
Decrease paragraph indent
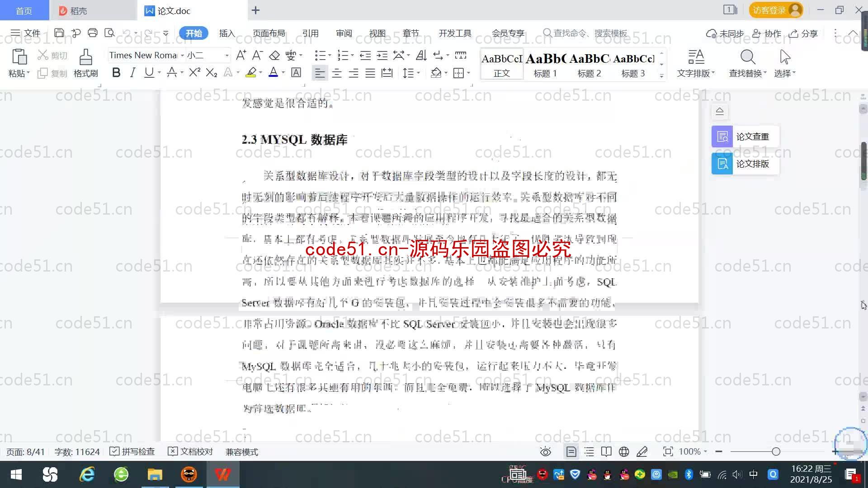(x=365, y=55)
